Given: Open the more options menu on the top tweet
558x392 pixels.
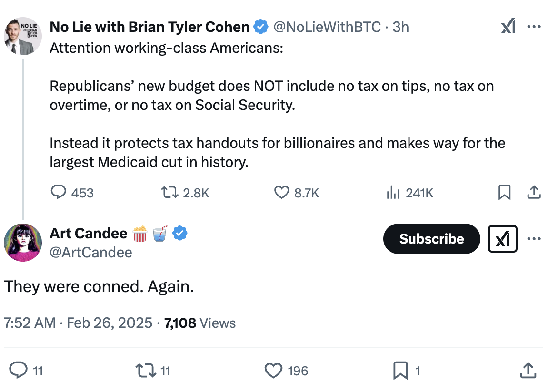Looking at the screenshot, I should [x=534, y=27].
